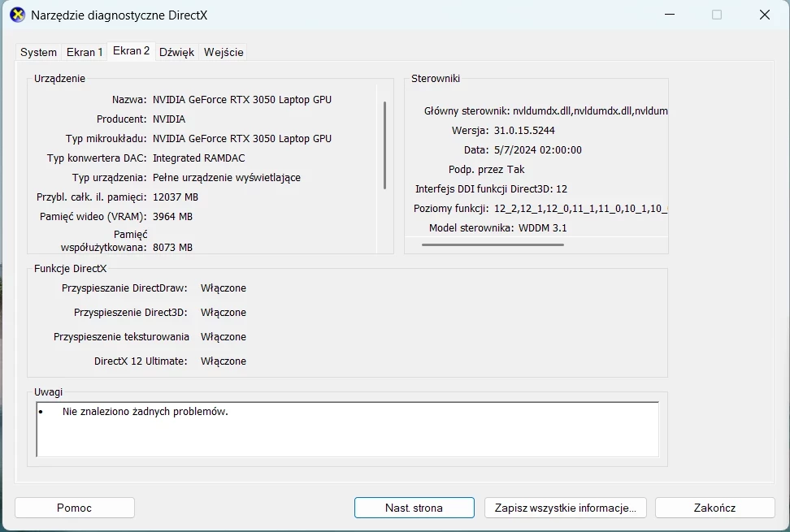Click inside the Uwagi notes box
790x532 pixels.
click(348, 430)
